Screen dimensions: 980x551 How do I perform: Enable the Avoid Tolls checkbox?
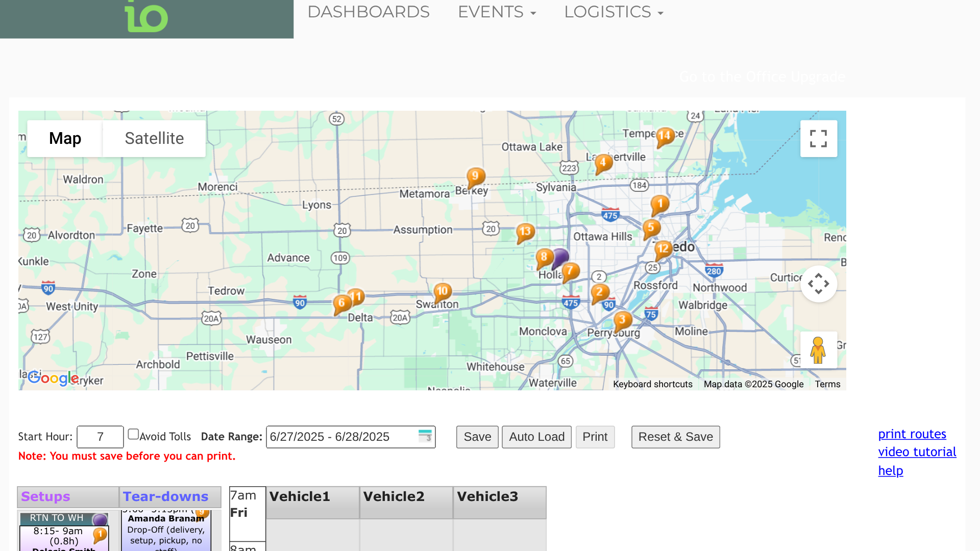pyautogui.click(x=133, y=434)
